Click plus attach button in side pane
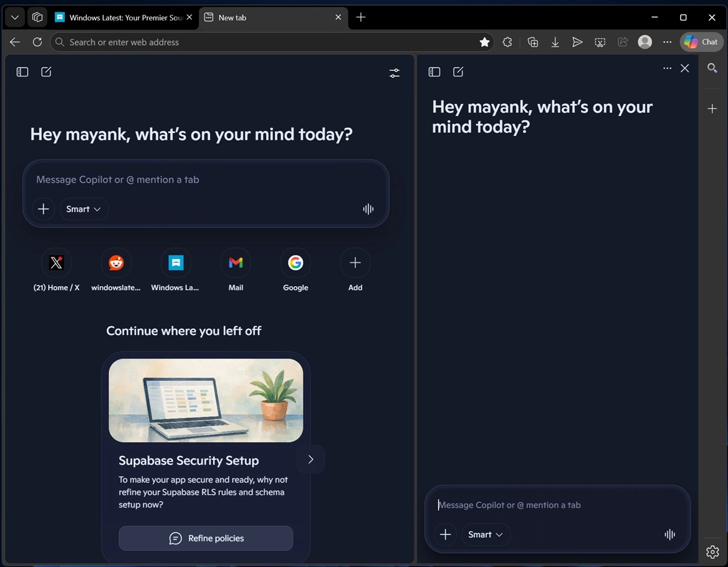The width and height of the screenshot is (728, 567). (x=445, y=535)
